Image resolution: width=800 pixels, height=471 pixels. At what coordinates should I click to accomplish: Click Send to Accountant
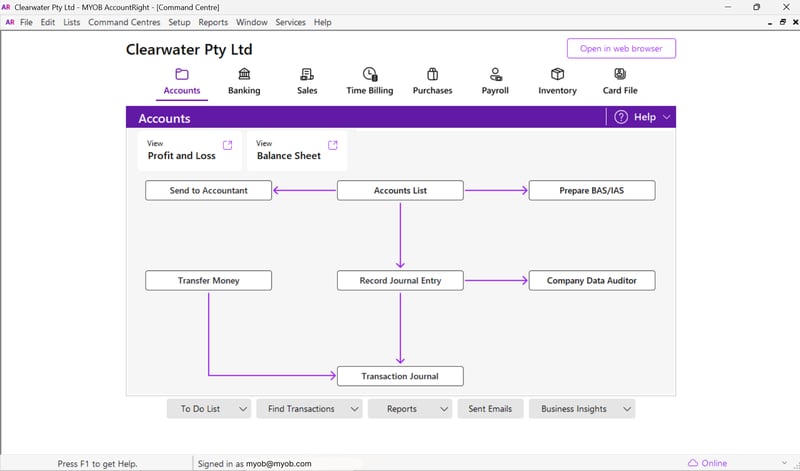tap(208, 190)
